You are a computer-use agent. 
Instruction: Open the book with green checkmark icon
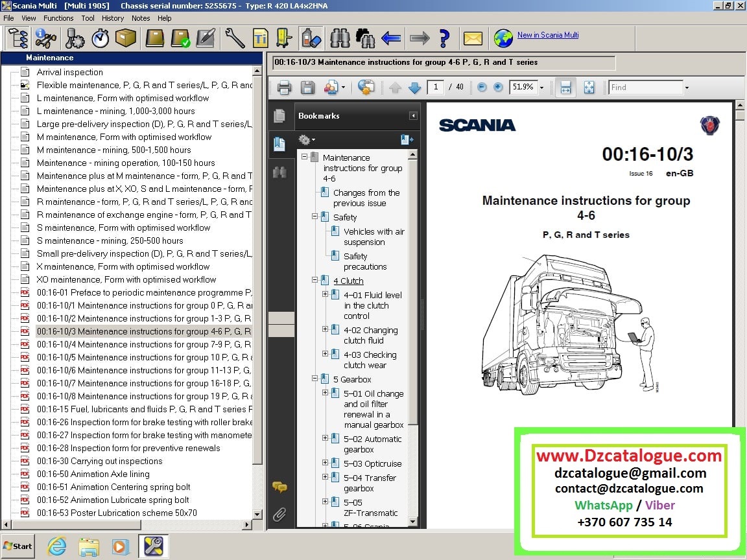[180, 38]
